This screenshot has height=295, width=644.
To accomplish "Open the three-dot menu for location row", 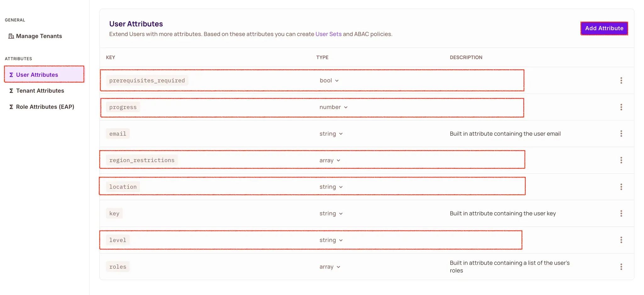I will click(x=621, y=187).
